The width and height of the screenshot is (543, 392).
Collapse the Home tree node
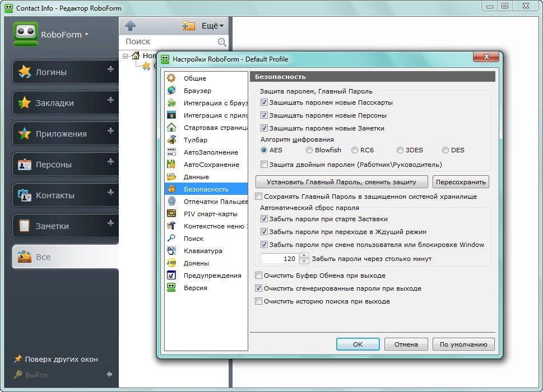pyautogui.click(x=125, y=56)
